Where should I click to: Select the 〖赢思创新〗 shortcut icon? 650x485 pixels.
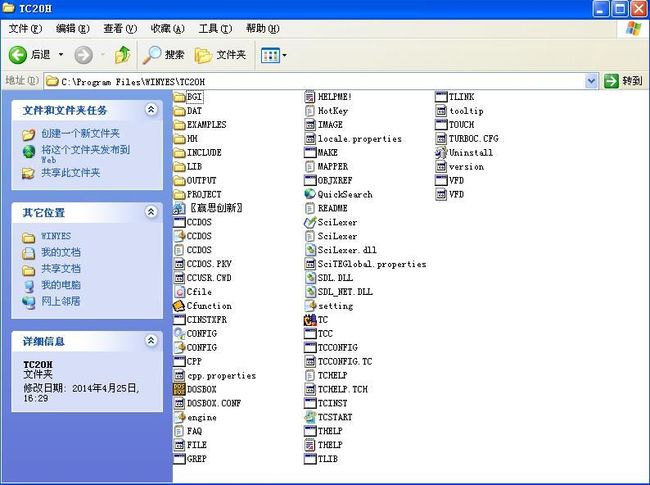click(x=179, y=208)
